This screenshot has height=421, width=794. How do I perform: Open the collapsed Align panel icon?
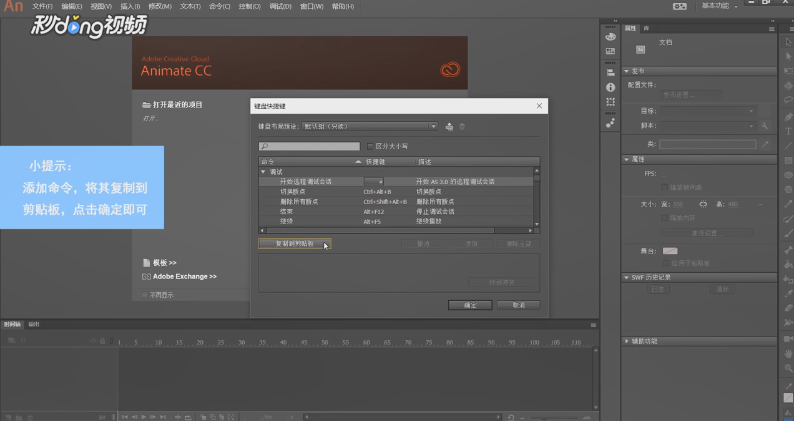point(610,72)
